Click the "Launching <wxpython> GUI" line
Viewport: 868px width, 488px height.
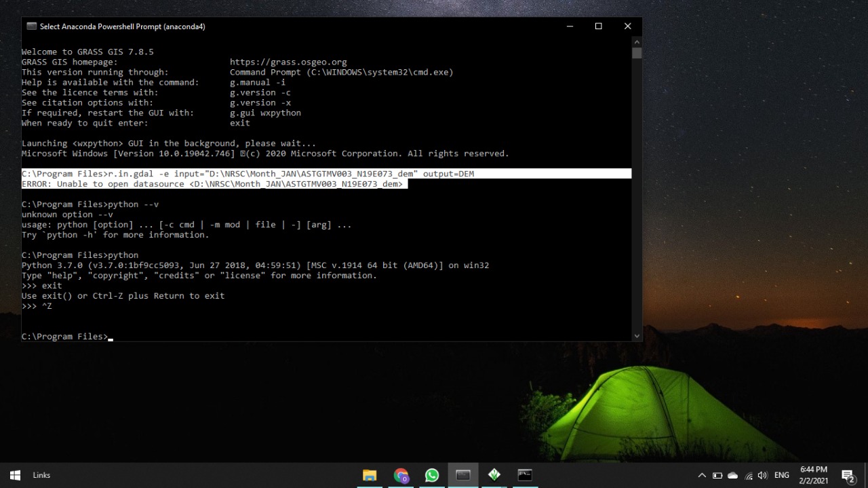tap(169, 143)
